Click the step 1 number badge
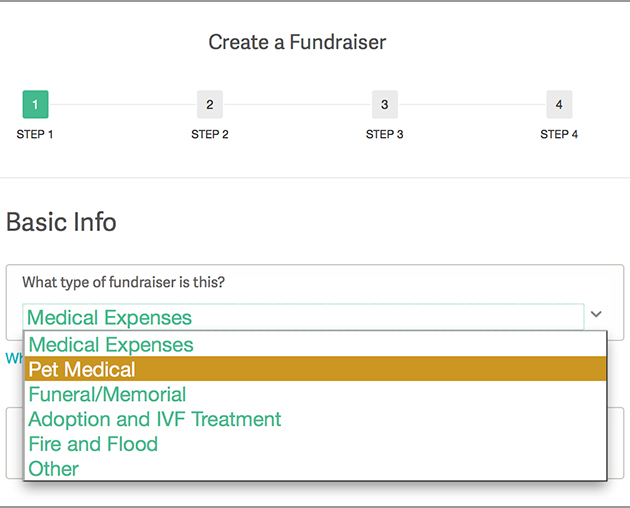 (x=35, y=104)
